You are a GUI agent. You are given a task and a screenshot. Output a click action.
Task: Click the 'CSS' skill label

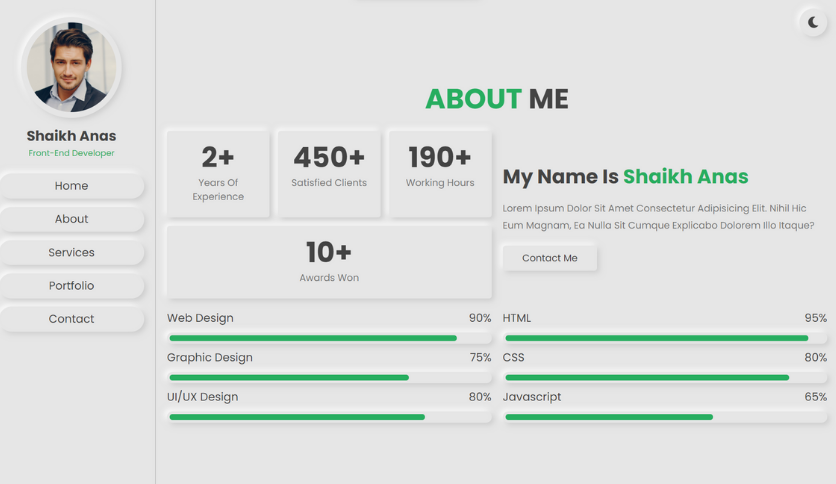coord(513,357)
